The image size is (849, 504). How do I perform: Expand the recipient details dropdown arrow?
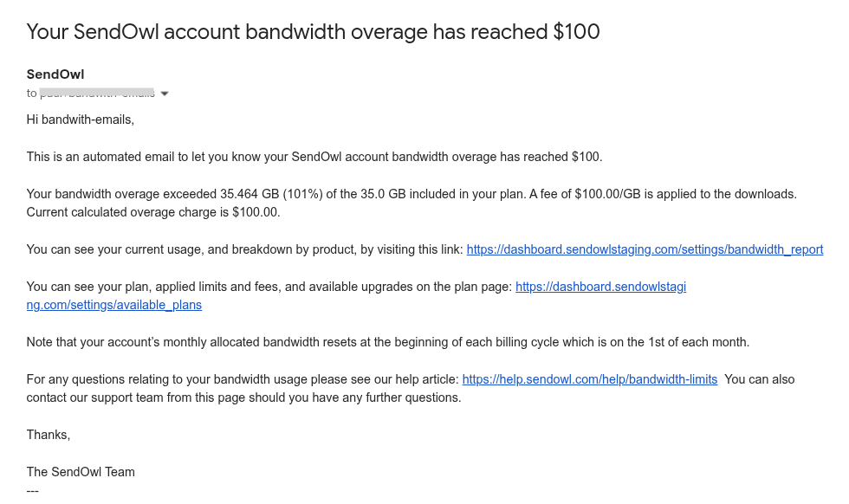coord(165,94)
